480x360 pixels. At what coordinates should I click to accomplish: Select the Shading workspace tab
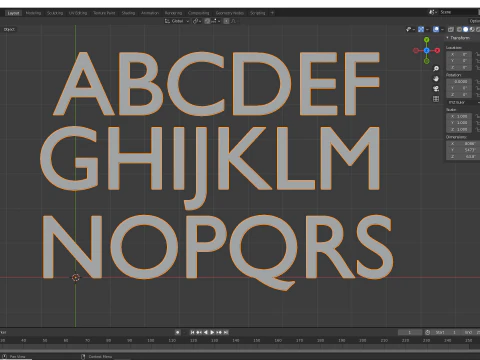click(x=128, y=13)
